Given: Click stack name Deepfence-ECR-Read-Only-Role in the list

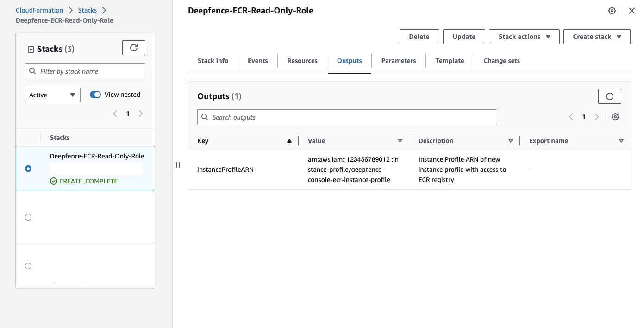Looking at the screenshot, I should click(97, 156).
